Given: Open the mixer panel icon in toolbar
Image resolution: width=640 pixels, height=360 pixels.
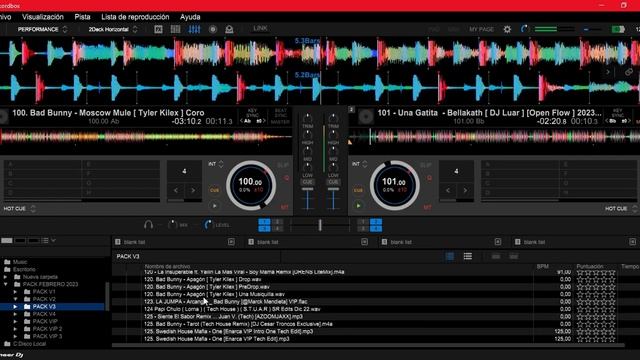Looking at the screenshot, I should coord(194,29).
